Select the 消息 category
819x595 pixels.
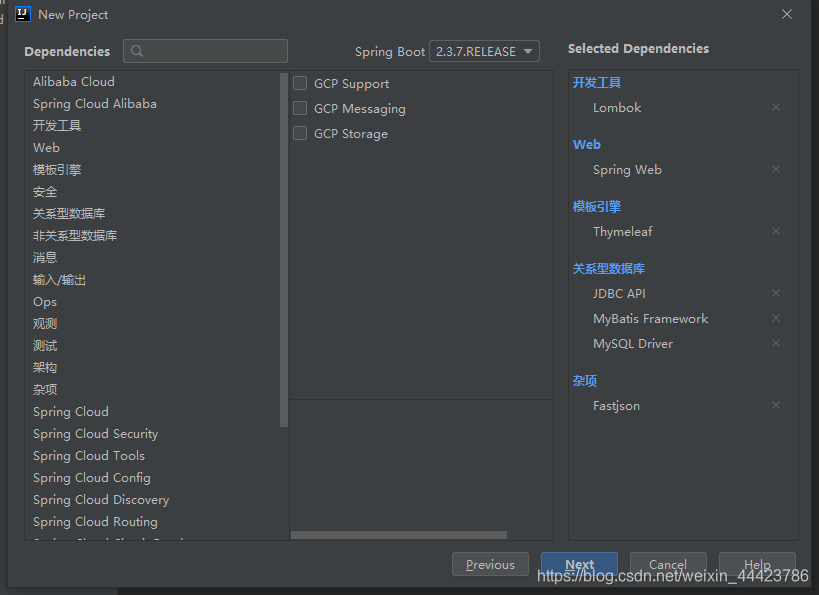(x=45, y=258)
